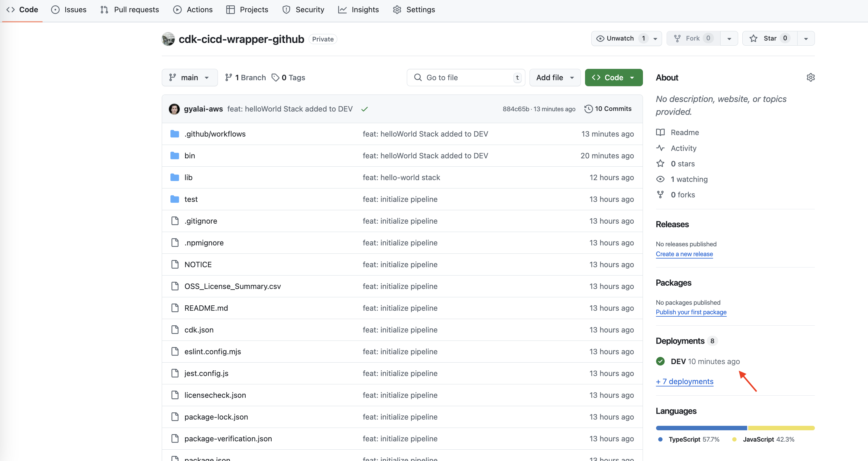Open the main branch selector dropdown

coord(189,78)
